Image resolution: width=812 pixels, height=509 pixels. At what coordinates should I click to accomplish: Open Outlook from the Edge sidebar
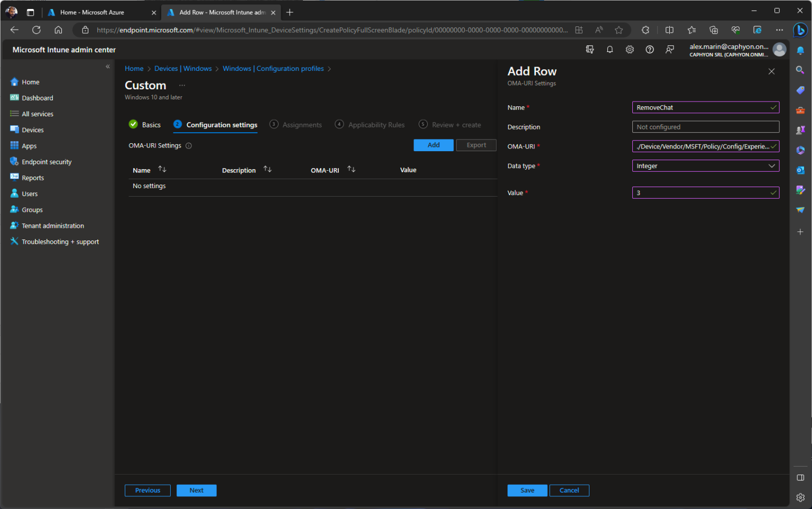(800, 170)
